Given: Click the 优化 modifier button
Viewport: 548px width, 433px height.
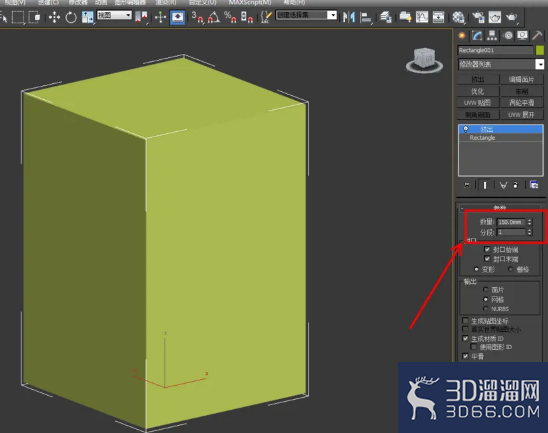Looking at the screenshot, I should tap(478, 92).
